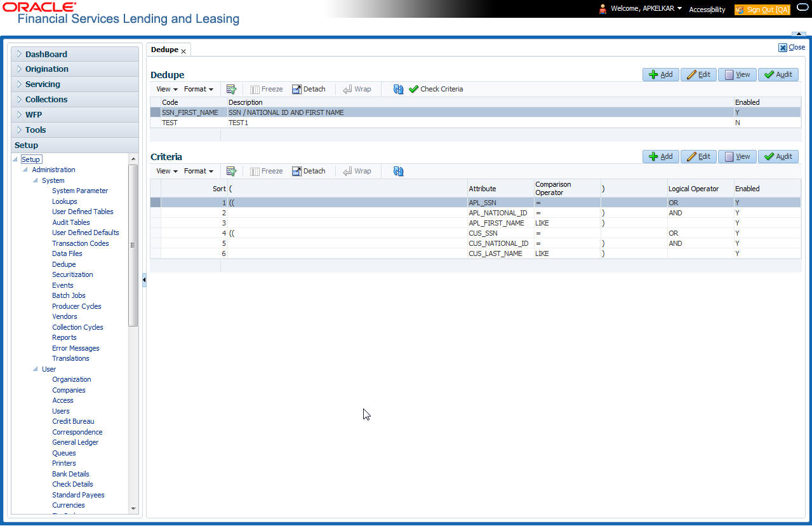
Task: Audit the selected Dedupe record
Action: (778, 75)
